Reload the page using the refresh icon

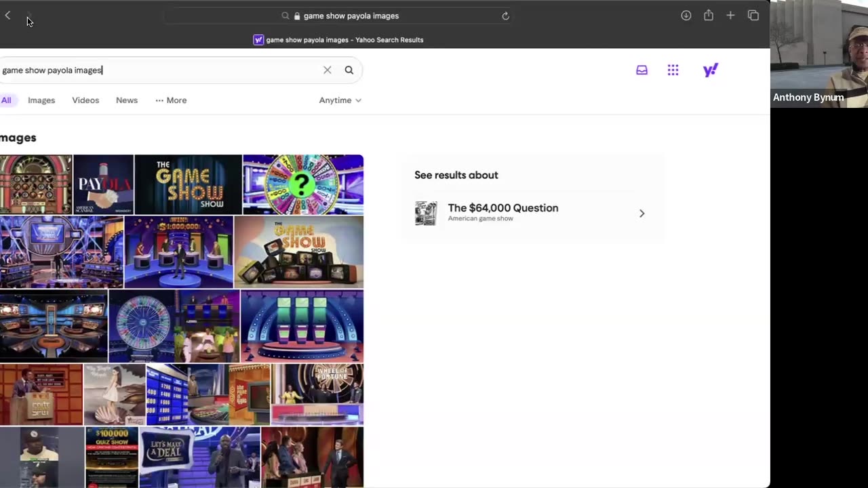point(505,16)
